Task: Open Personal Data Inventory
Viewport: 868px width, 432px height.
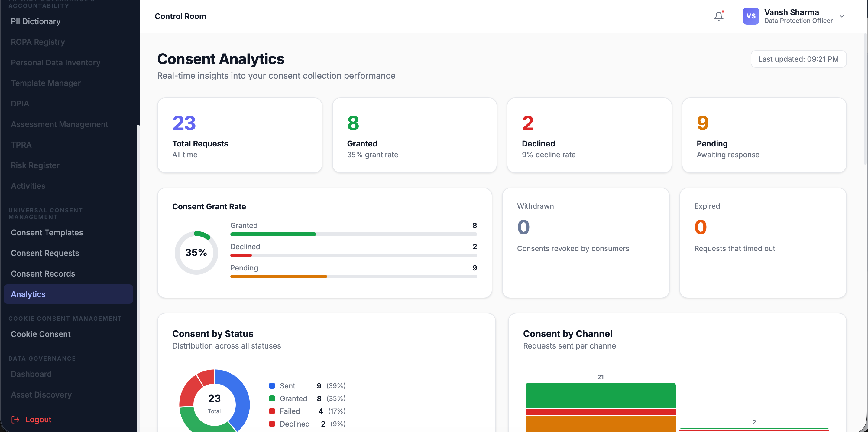Action: [x=56, y=62]
